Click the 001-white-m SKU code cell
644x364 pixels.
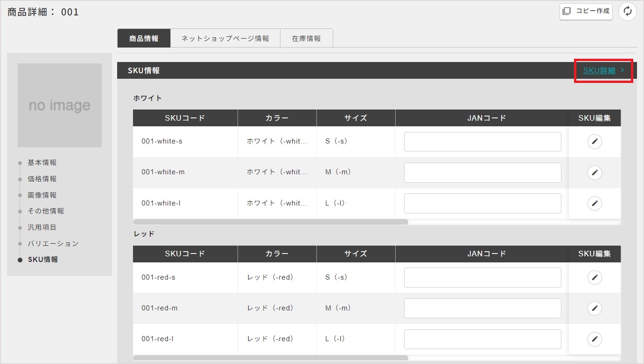185,172
